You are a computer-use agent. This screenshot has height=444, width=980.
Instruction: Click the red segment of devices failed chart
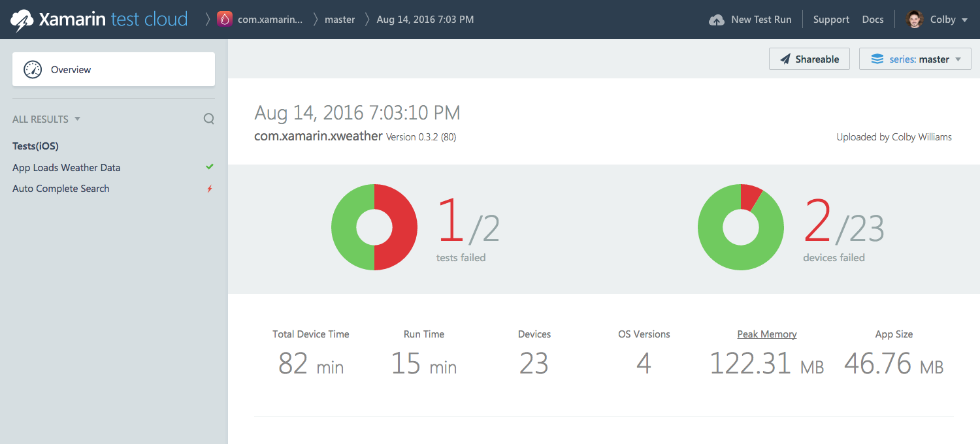click(x=750, y=196)
